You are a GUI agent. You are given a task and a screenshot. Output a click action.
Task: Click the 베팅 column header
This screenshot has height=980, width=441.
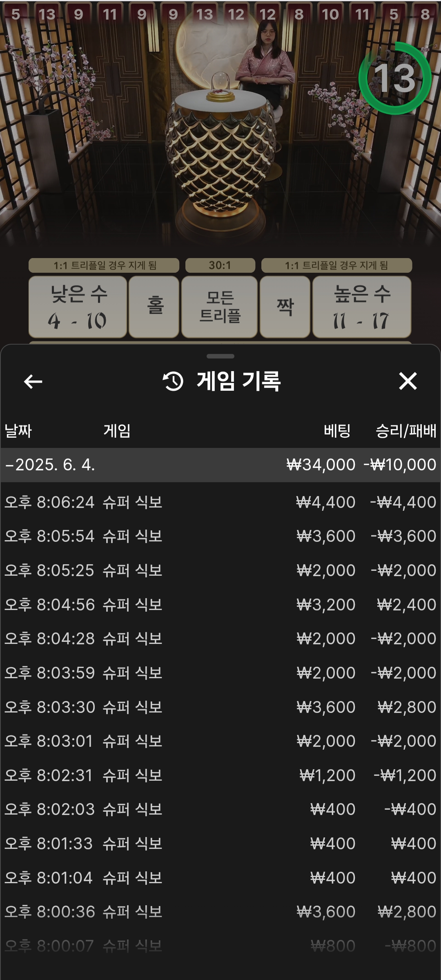pyautogui.click(x=337, y=431)
